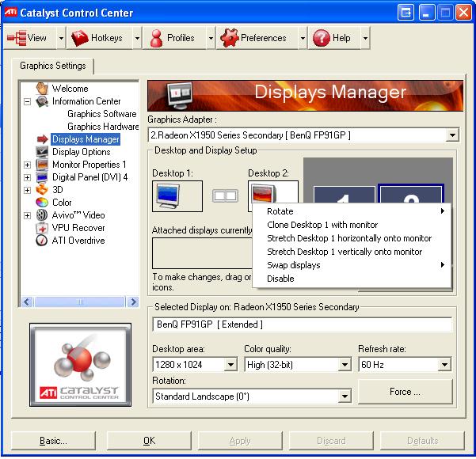The height and width of the screenshot is (459, 476).
Task: Open the Desktop area resolution dropdown
Action: [x=231, y=365]
